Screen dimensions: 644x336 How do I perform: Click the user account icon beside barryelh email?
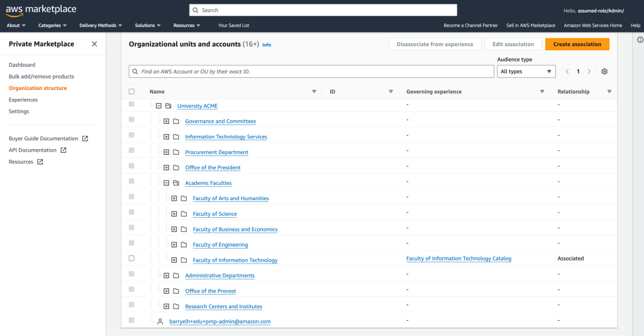pos(160,322)
